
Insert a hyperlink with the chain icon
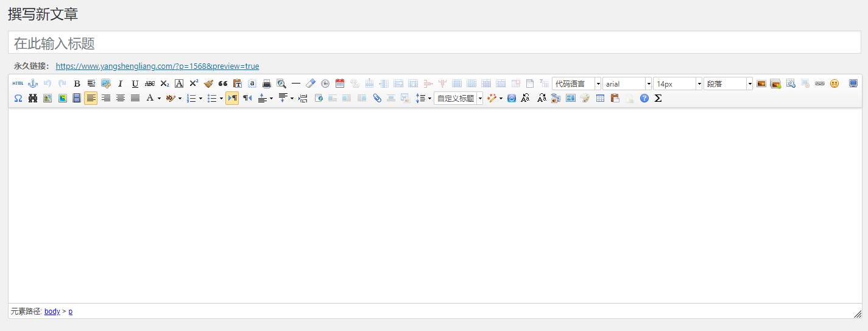820,84
